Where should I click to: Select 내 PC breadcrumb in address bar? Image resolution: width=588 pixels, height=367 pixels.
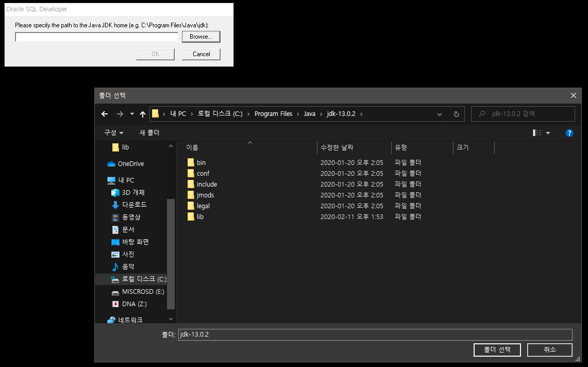click(x=178, y=114)
